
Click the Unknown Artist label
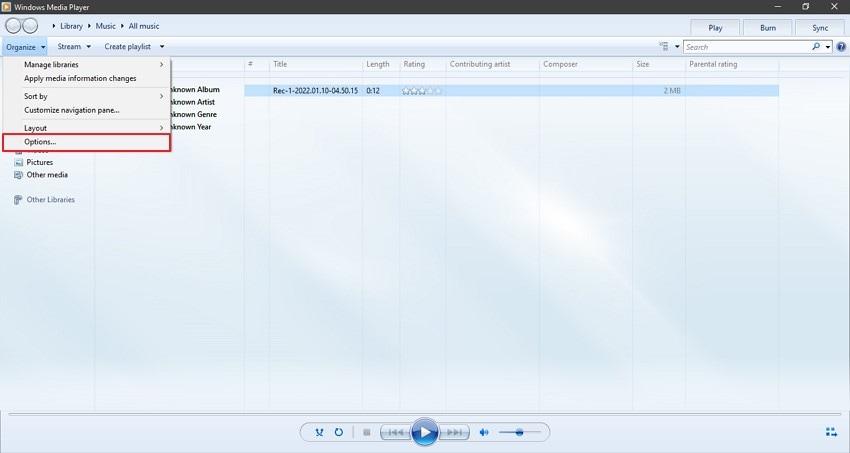[x=193, y=102]
